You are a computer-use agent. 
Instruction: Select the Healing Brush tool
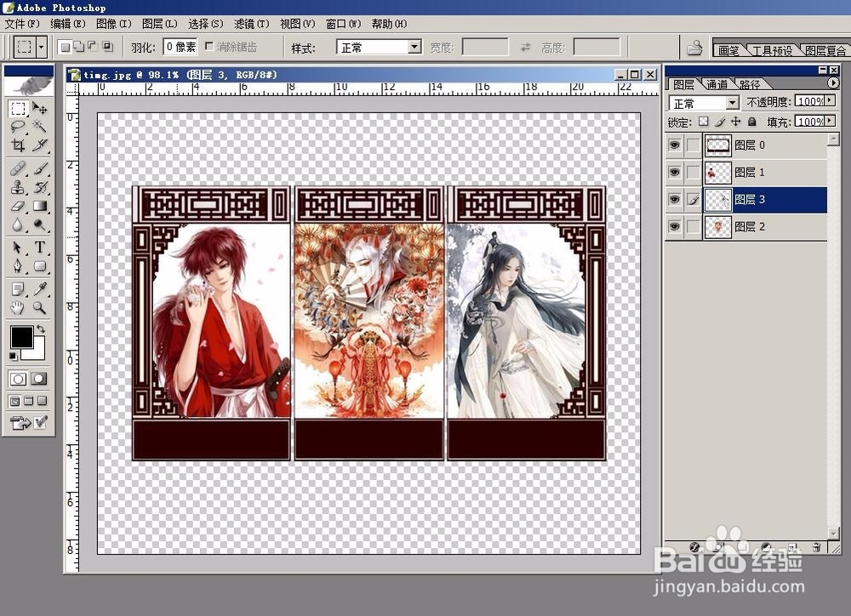coord(18,168)
